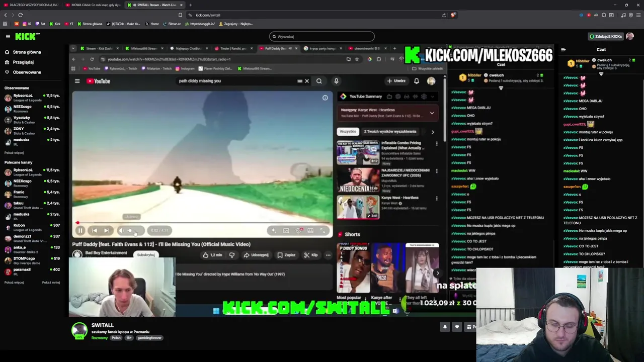Click the bookmark icon left of the address bar
Viewport: 644px width, 362px height.
click(180, 15)
